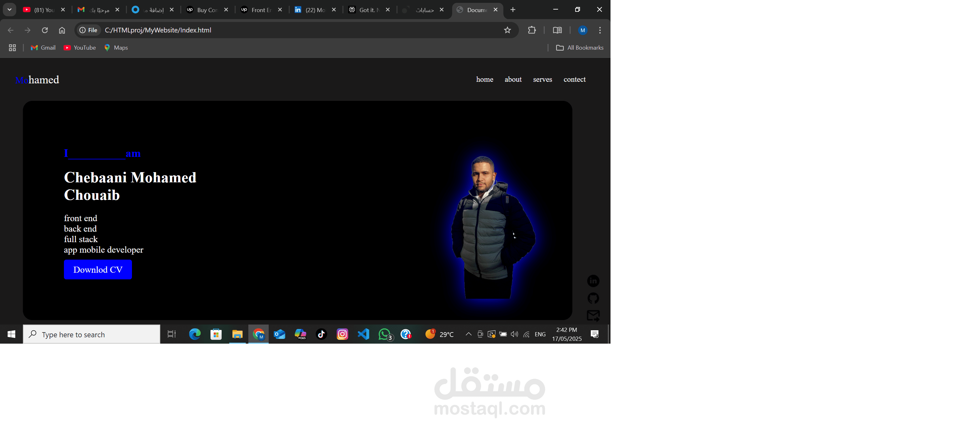Open the 29°C weather widget
The width and height of the screenshot is (980, 427).
(x=439, y=334)
